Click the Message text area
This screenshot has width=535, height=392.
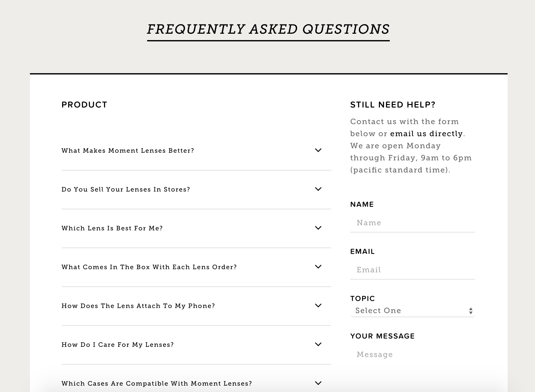[x=412, y=354]
